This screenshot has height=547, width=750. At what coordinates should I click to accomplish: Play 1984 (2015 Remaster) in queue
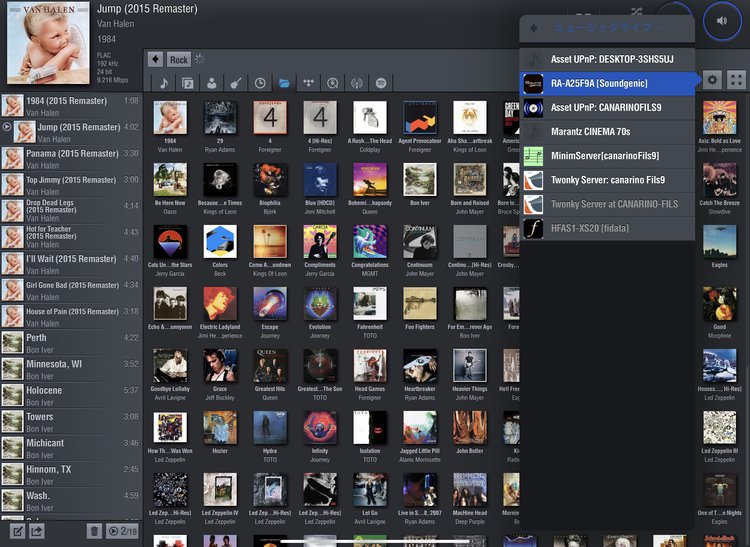click(x=71, y=106)
